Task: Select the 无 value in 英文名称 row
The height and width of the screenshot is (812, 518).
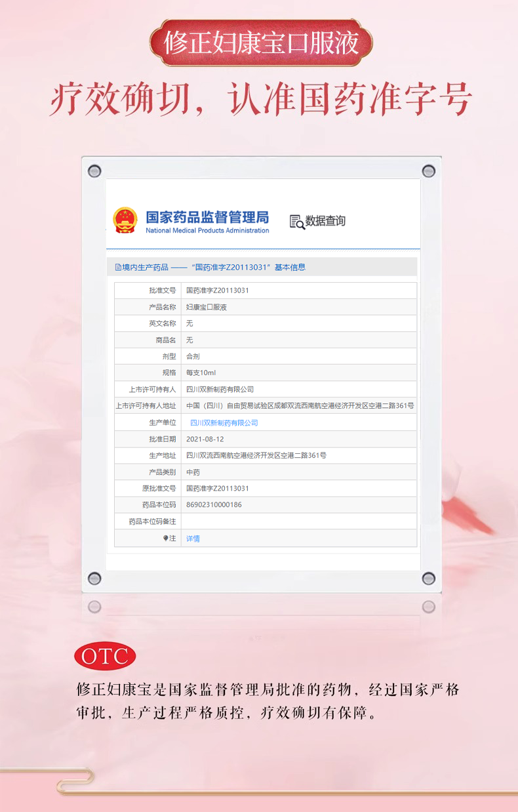Action: click(189, 323)
